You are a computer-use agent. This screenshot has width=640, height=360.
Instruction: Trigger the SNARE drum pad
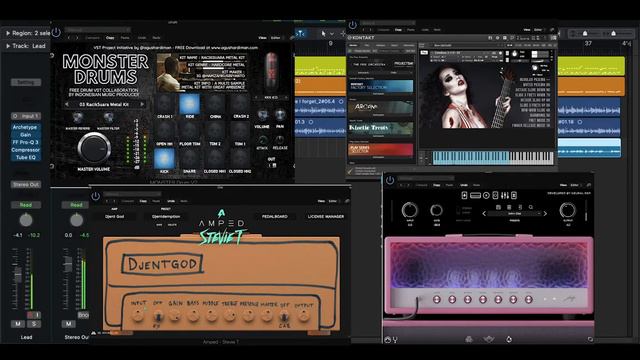[x=189, y=158]
